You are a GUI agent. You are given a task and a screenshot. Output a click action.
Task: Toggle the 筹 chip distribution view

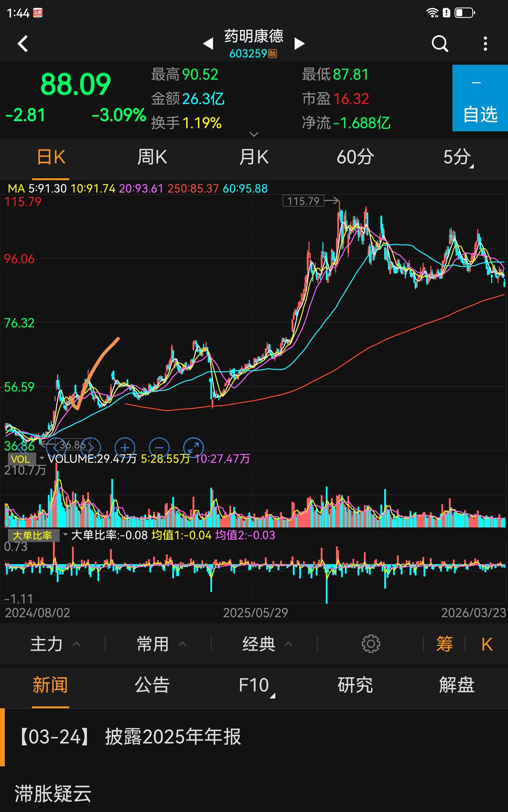pyautogui.click(x=444, y=644)
